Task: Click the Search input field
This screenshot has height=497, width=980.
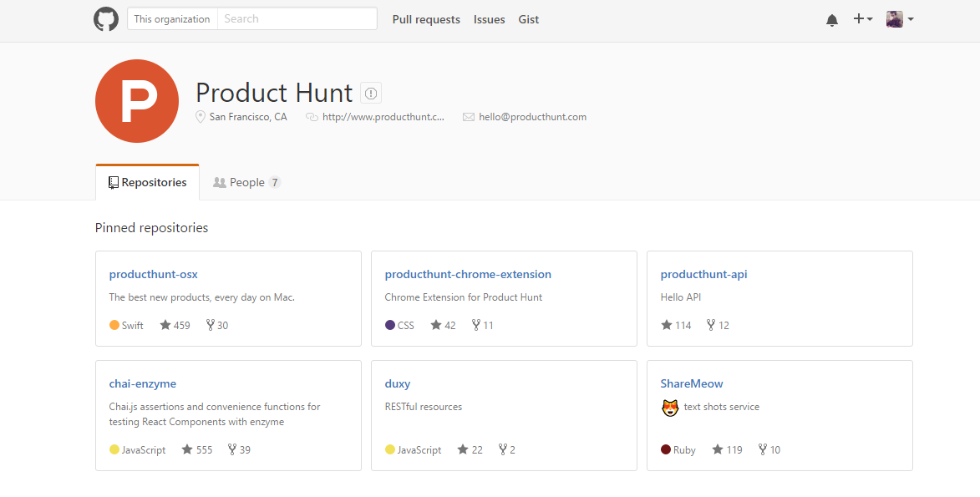Action: point(297,19)
